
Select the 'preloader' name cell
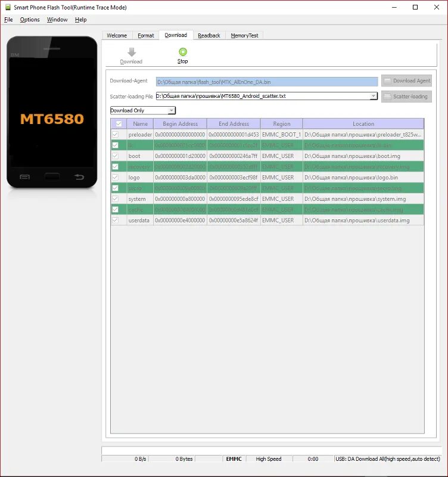140,135
